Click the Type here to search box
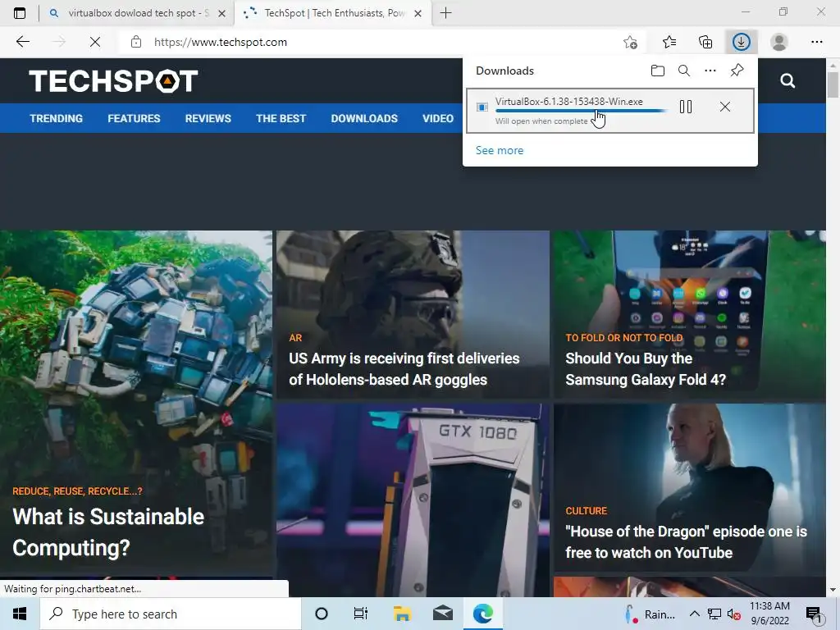Screen dimensions: 840x630 point(171,614)
